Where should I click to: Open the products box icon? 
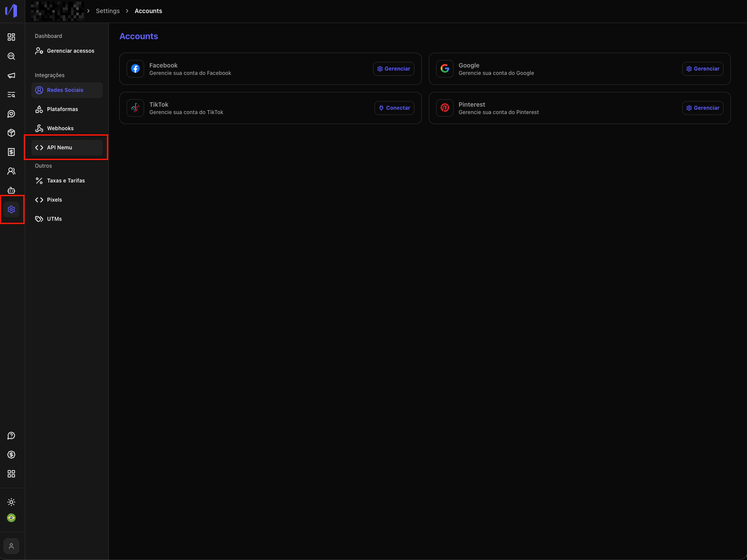(11, 133)
